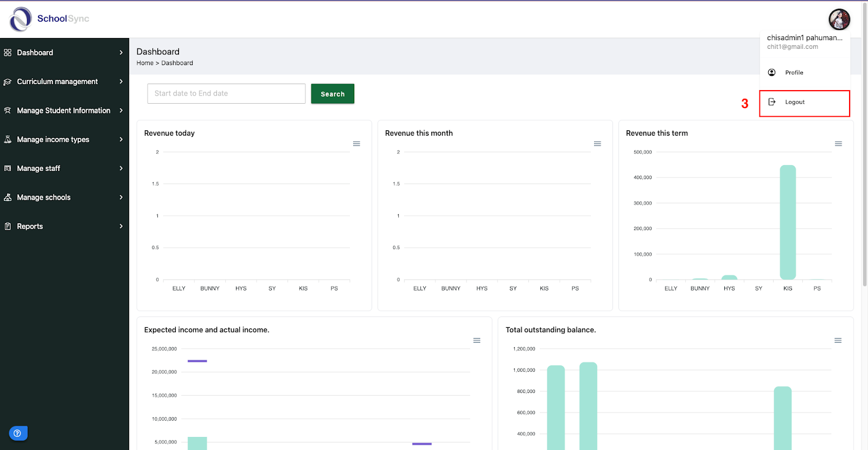The image size is (868, 450).
Task: Open the Total outstanding balance hamburger icon
Action: coord(838,340)
